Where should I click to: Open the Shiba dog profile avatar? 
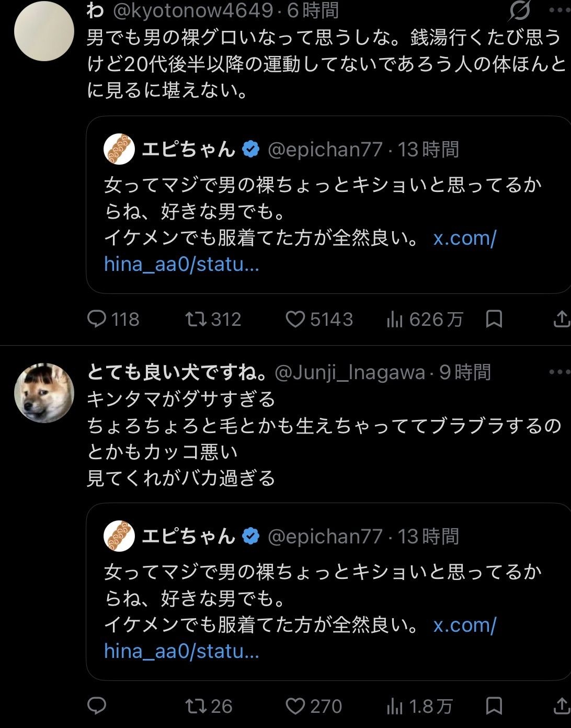tap(44, 393)
